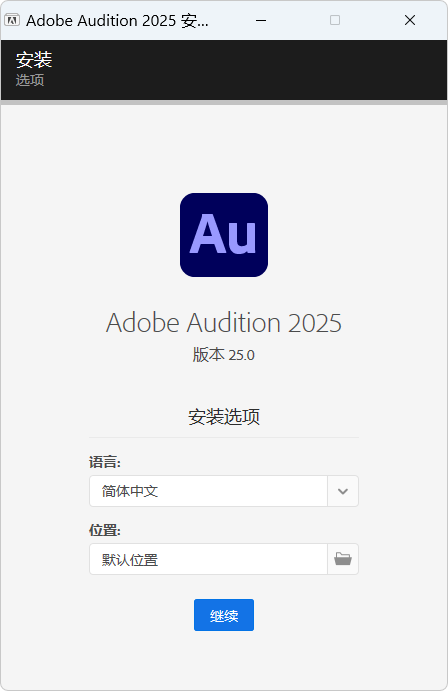Click the 安装 header title
The width and height of the screenshot is (448, 691).
coord(34,59)
